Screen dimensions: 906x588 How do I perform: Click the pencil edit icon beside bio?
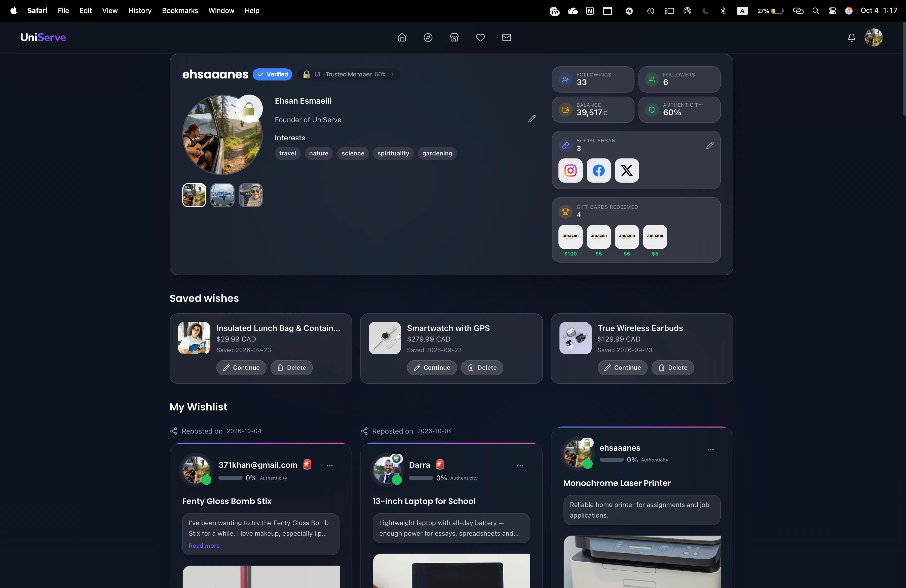532,119
